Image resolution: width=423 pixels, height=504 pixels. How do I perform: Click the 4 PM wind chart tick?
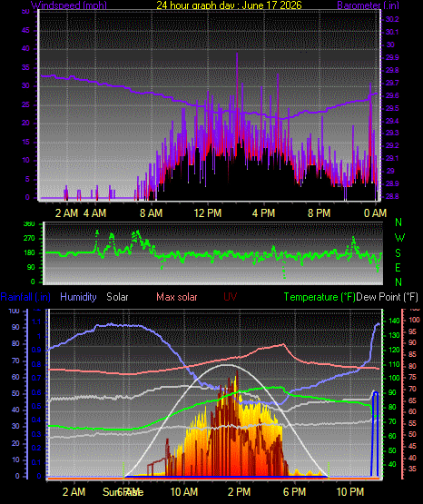263,212
